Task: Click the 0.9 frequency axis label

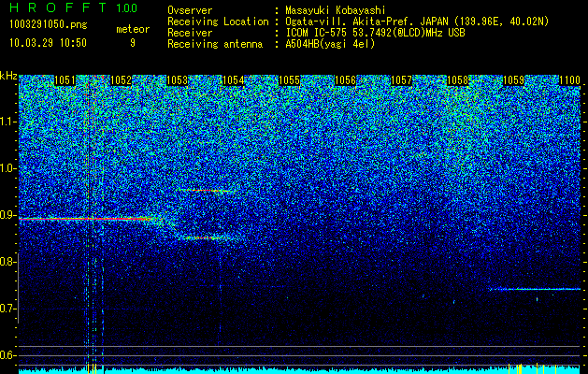Action: pyautogui.click(x=7, y=216)
